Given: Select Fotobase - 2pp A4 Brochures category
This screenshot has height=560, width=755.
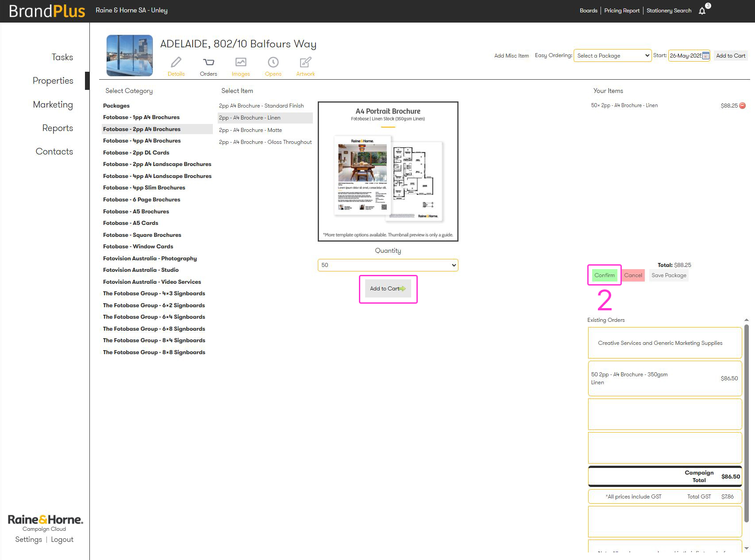Looking at the screenshot, I should (x=157, y=129).
